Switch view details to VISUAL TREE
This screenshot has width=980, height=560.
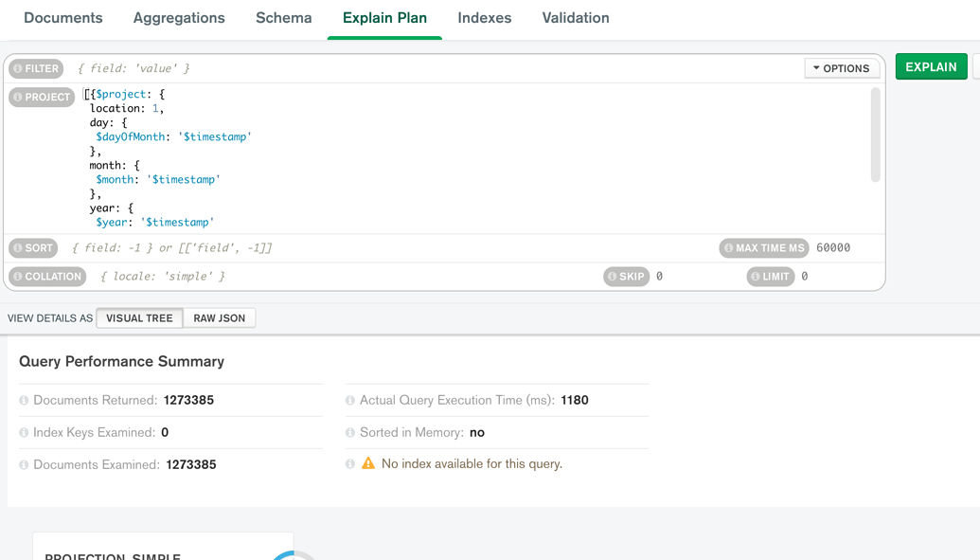(138, 317)
